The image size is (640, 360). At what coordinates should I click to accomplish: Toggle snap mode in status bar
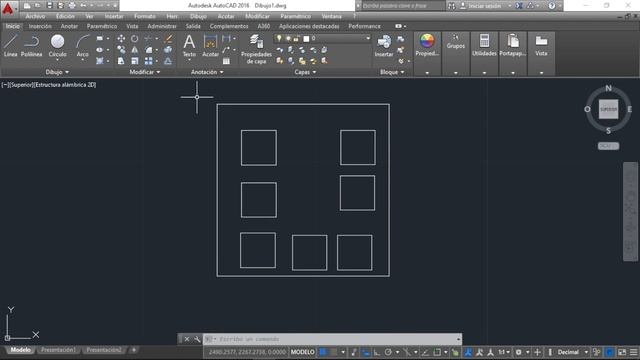333,352
